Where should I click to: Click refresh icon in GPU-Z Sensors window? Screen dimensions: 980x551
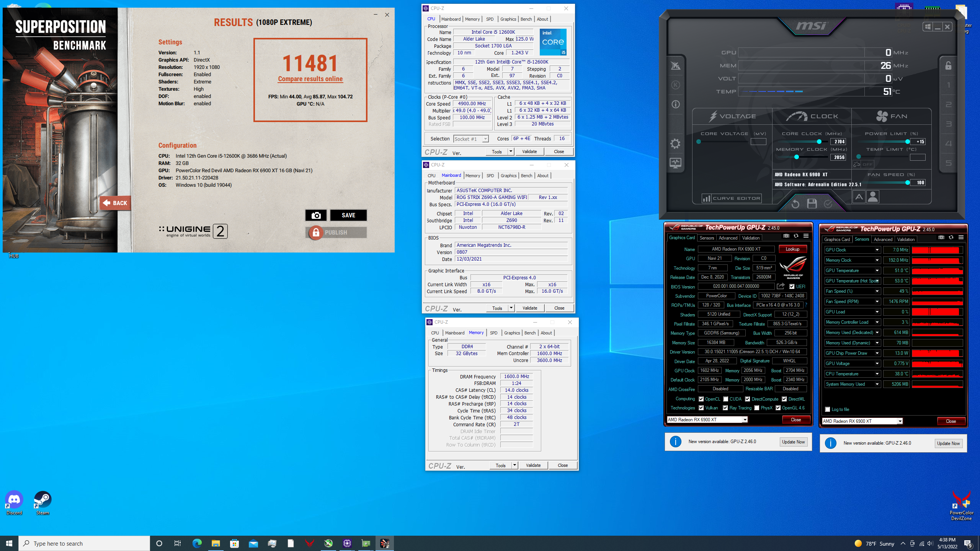pos(951,237)
